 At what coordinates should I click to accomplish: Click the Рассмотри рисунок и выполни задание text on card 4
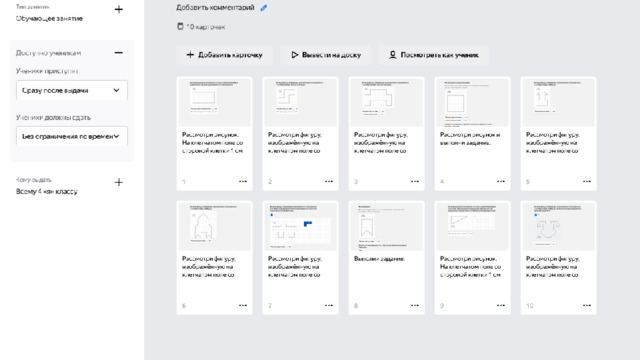tap(470, 139)
